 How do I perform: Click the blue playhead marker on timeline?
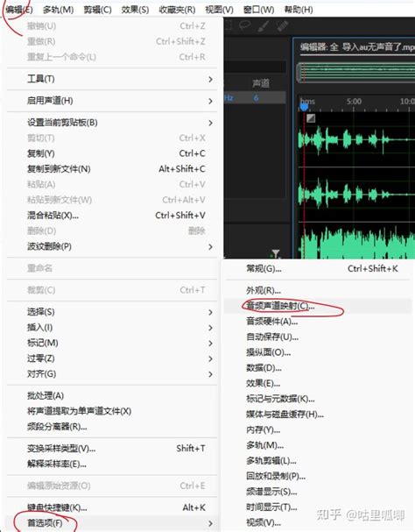point(304,107)
